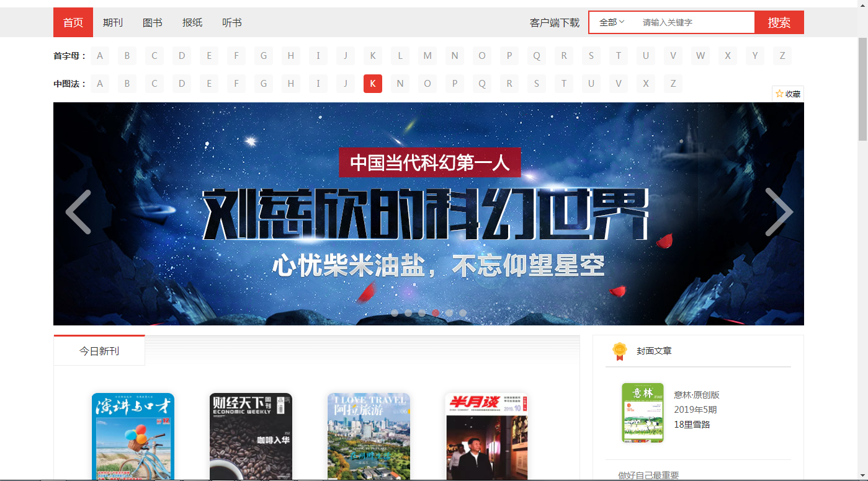The width and height of the screenshot is (868, 481).
Task: Filter 首字母 row by letter K
Action: 373,56
